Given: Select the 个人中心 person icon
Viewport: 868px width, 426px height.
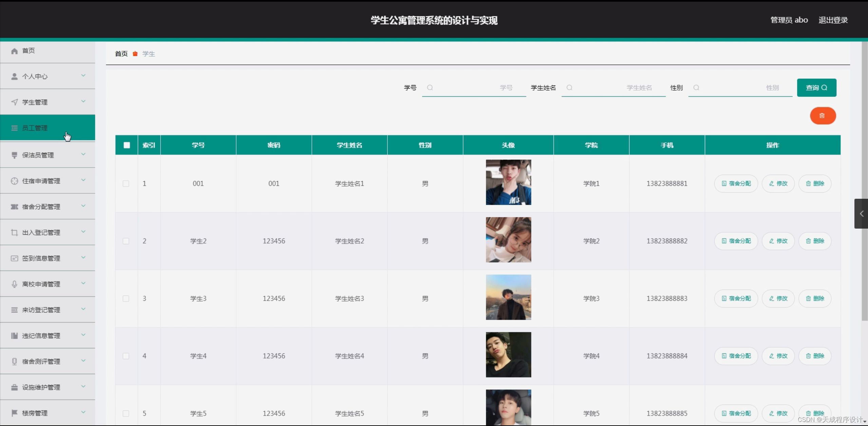Looking at the screenshot, I should point(14,76).
